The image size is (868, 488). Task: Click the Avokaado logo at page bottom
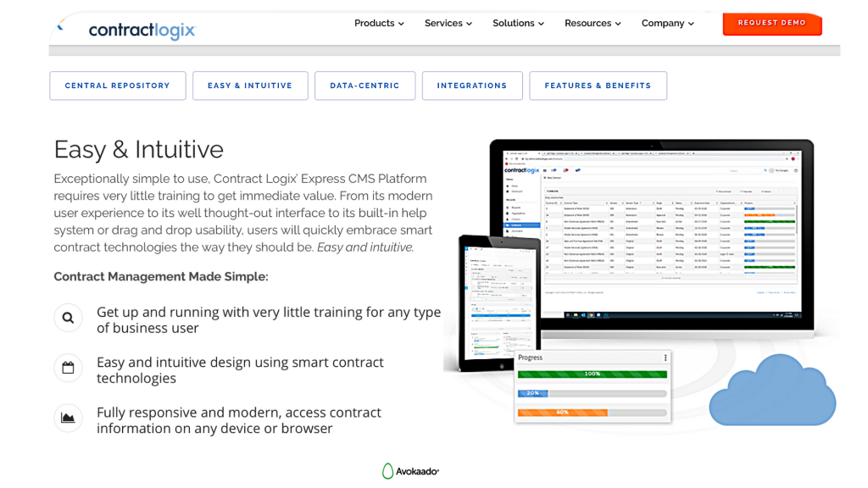410,471
